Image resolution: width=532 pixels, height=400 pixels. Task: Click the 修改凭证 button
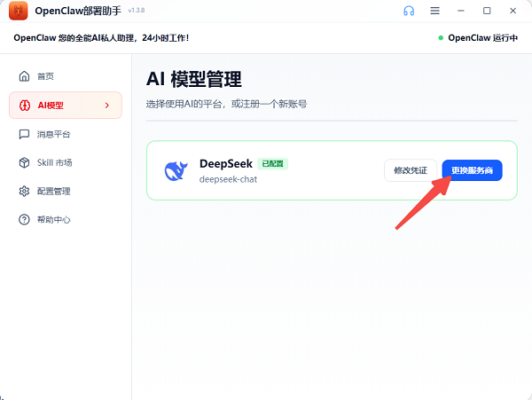coord(411,170)
